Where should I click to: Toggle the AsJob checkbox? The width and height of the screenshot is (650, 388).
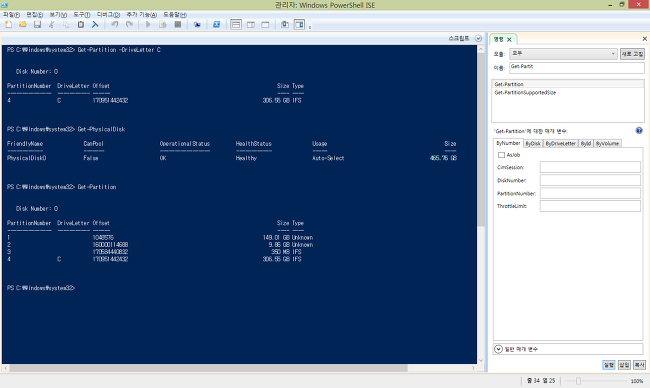pos(501,155)
